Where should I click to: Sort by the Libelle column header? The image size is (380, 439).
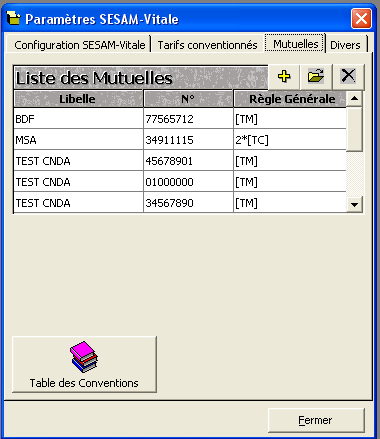[x=78, y=99]
